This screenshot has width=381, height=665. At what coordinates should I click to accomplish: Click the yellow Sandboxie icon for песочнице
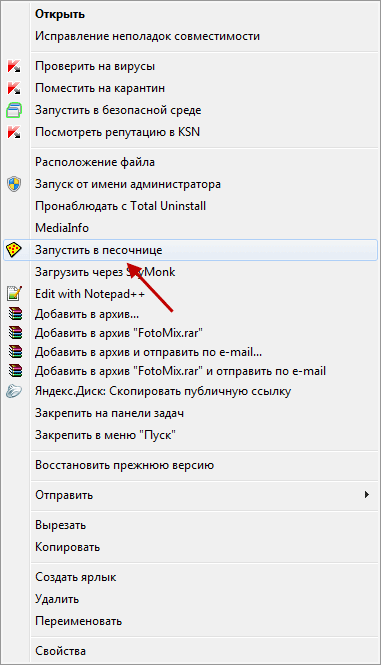tap(14, 250)
